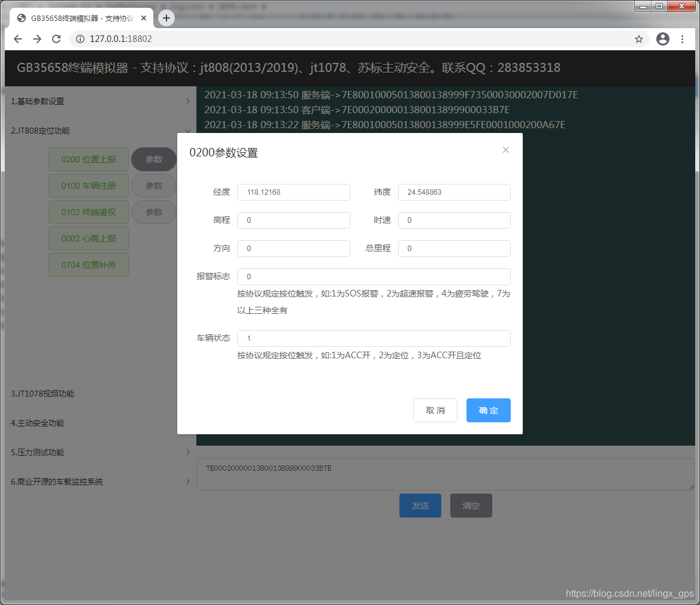Viewport: 700px width, 605px height.
Task: Click inside the 经度 longitude input field
Action: pos(293,192)
